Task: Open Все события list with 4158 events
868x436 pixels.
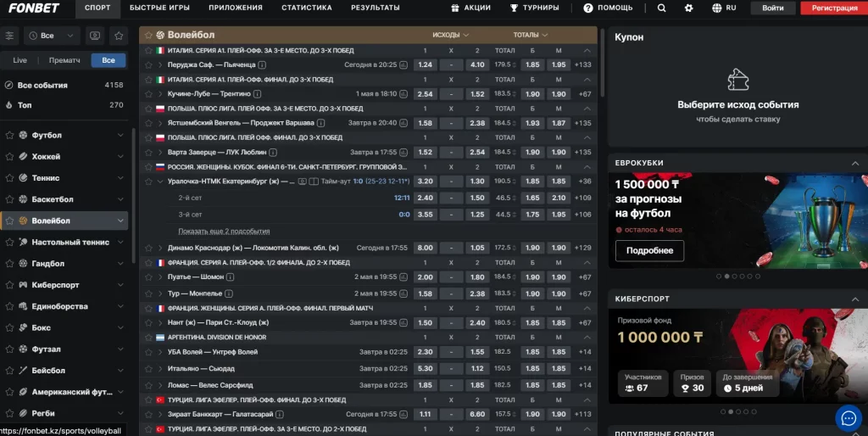Action: (x=64, y=85)
